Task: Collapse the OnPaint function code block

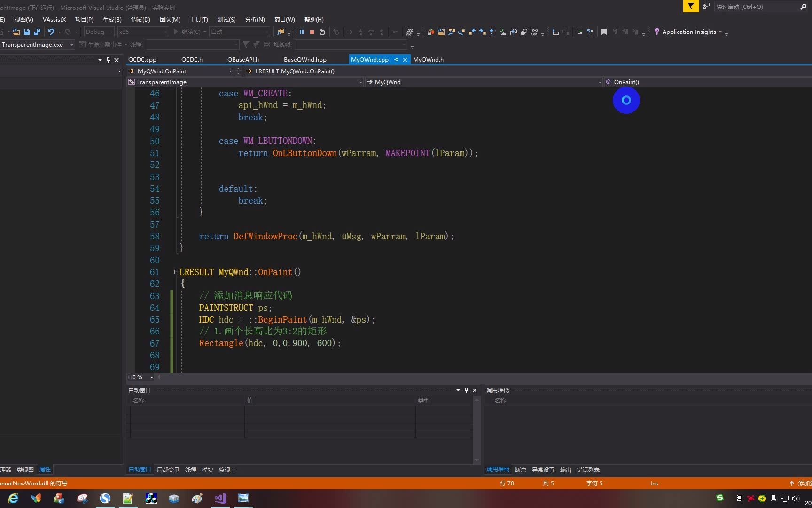Action: [176, 272]
